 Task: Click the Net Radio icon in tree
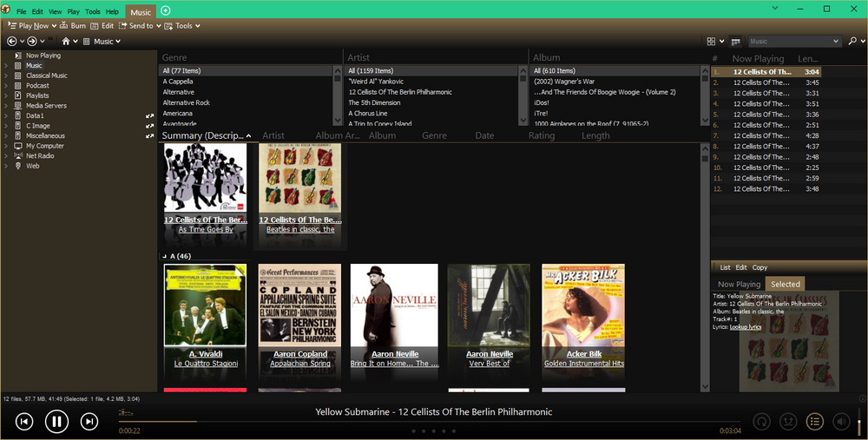17,155
